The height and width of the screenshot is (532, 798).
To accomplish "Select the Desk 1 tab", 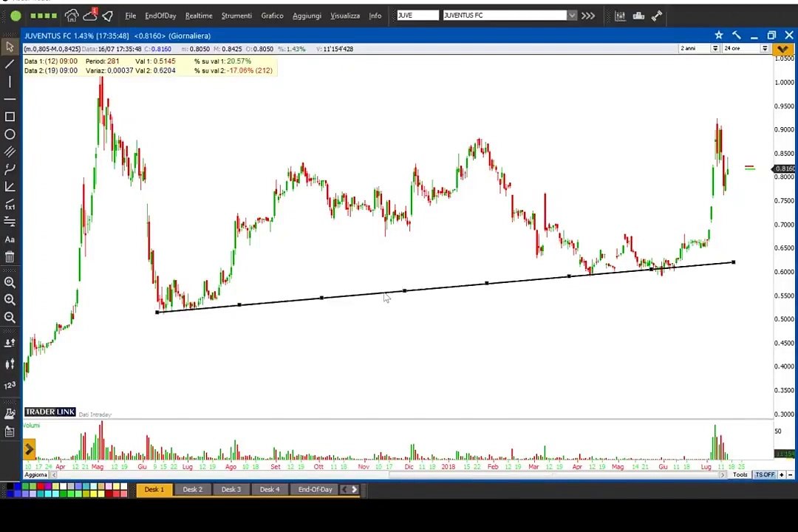I will [154, 489].
